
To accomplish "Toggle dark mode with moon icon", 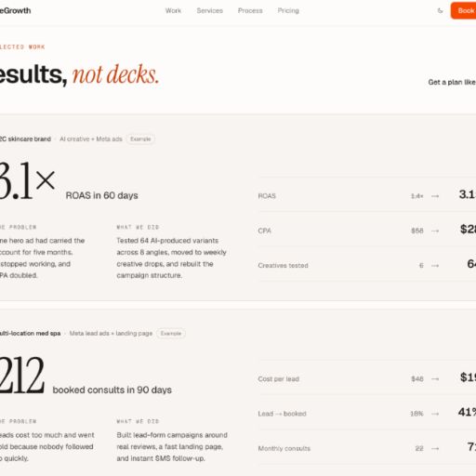I will (x=440, y=10).
